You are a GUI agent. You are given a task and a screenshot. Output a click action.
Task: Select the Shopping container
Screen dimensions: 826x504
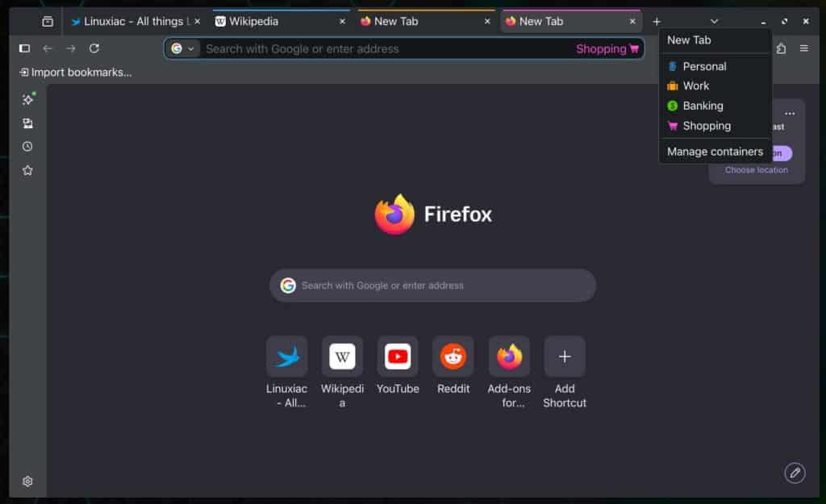715,126
